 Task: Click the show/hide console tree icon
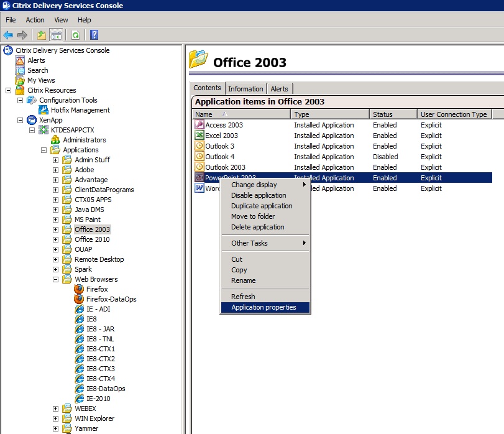(x=56, y=35)
